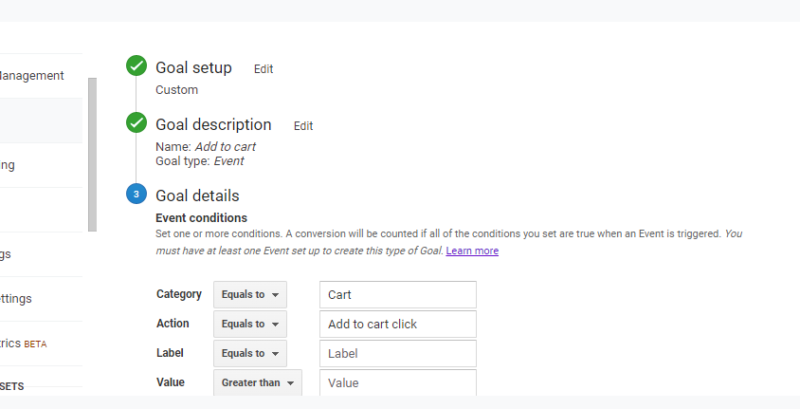This screenshot has height=409, width=800.
Task: Expand the Action 'Equals to' dropdown
Action: pyautogui.click(x=249, y=324)
